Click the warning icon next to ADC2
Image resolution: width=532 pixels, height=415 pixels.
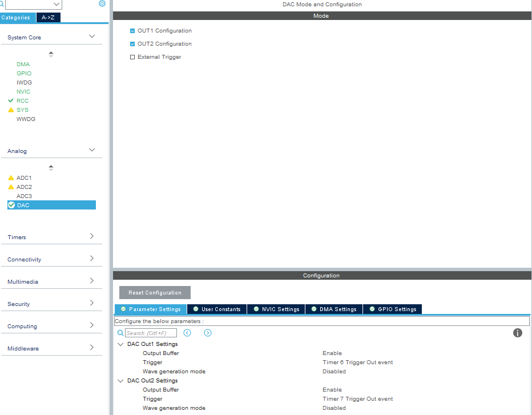(x=11, y=187)
